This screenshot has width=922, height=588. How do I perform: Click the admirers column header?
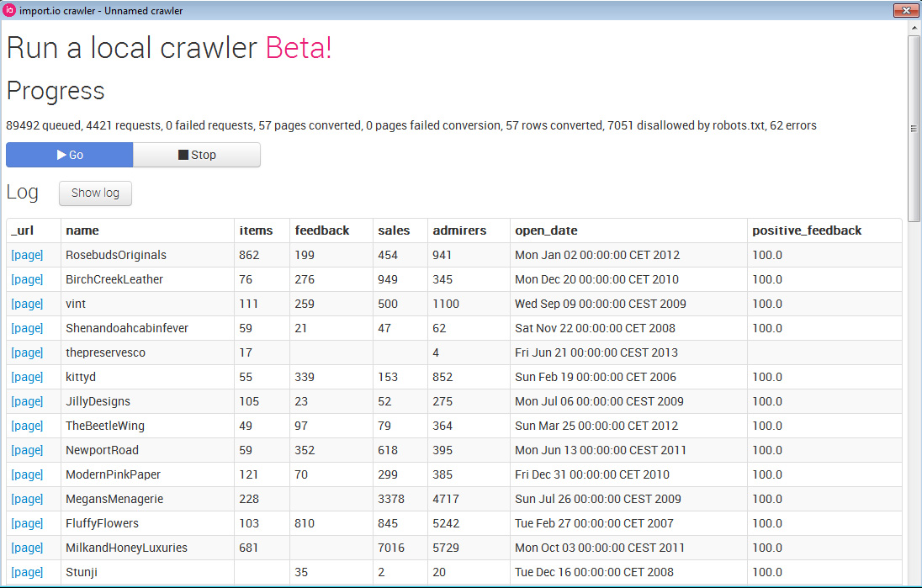coord(458,230)
